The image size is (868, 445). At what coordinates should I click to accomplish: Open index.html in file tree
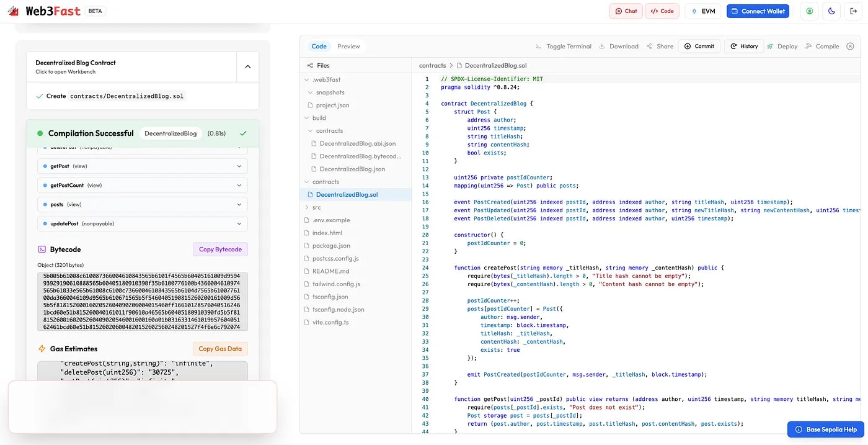pyautogui.click(x=355, y=233)
